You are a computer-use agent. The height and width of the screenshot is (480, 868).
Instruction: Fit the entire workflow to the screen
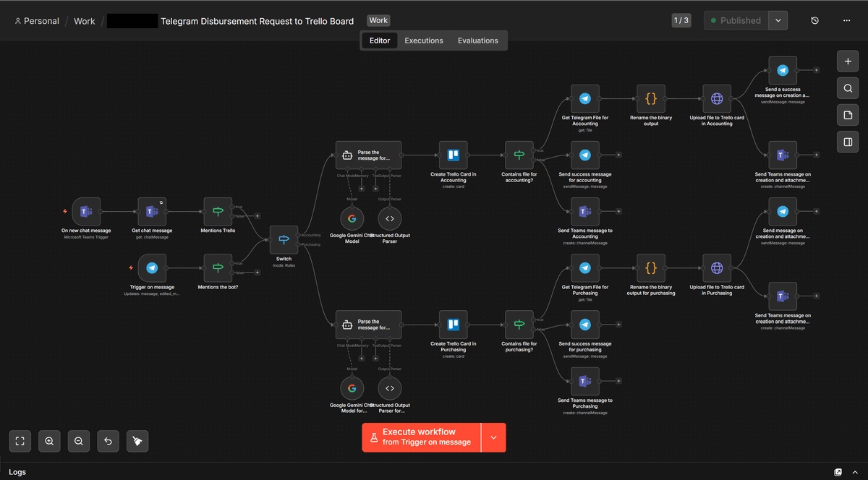point(20,441)
